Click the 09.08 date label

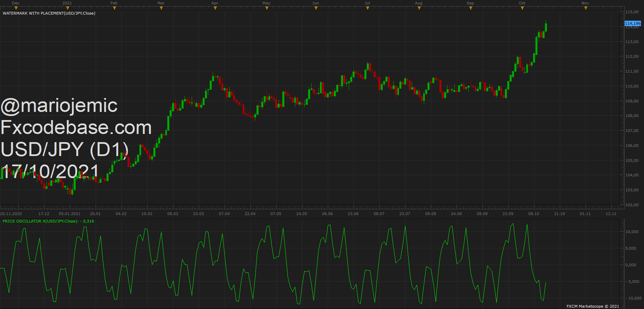pyautogui.click(x=431, y=214)
